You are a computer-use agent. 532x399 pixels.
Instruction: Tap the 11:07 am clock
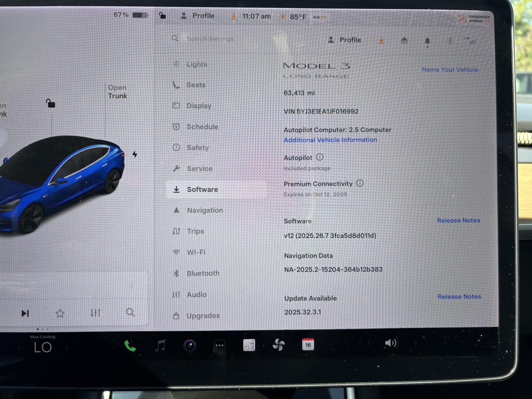coord(256,16)
